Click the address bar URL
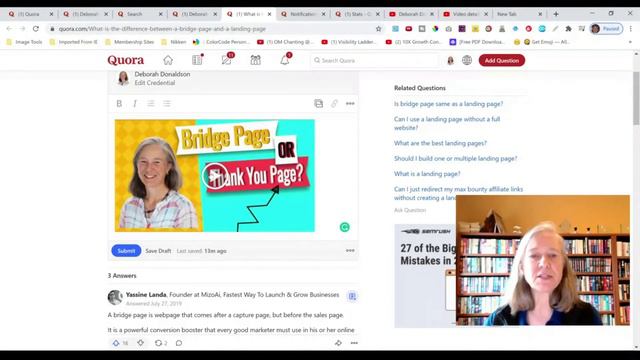Screen dimensions: 640x360 [x=162, y=29]
